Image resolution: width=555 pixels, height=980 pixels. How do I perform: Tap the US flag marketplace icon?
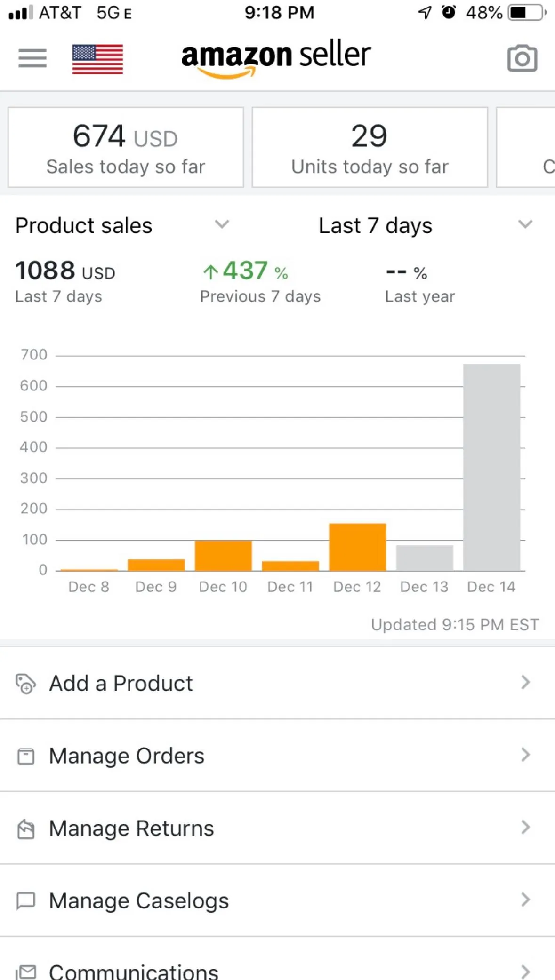pos(97,59)
